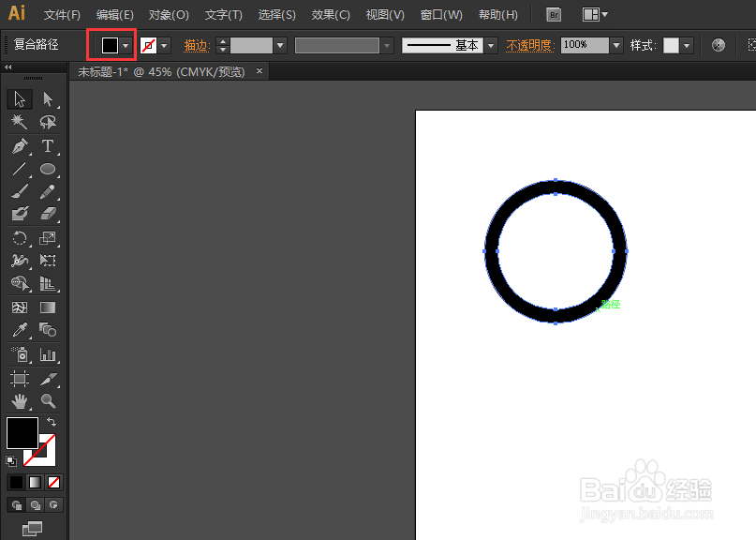Select the Ellipse tool
The width and height of the screenshot is (756, 540).
coord(47,169)
